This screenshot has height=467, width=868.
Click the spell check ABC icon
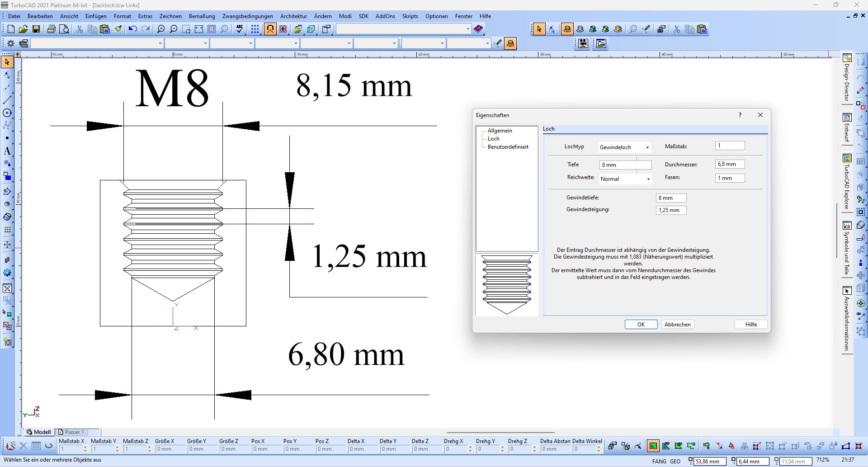coord(240,29)
